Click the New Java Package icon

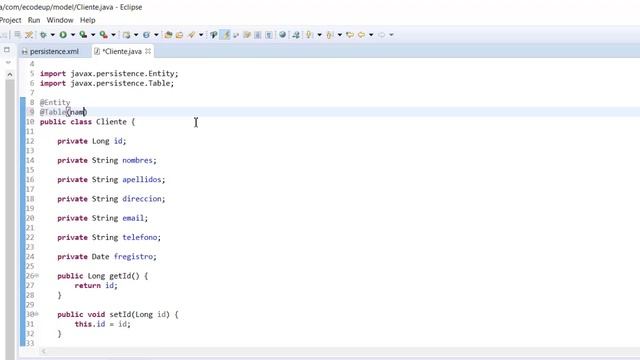tap(127, 35)
